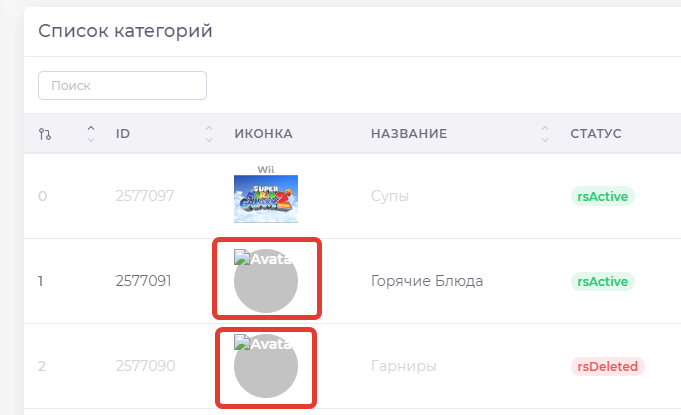Open the Супы category name
Viewport: 681px width, 415px height.
(389, 196)
